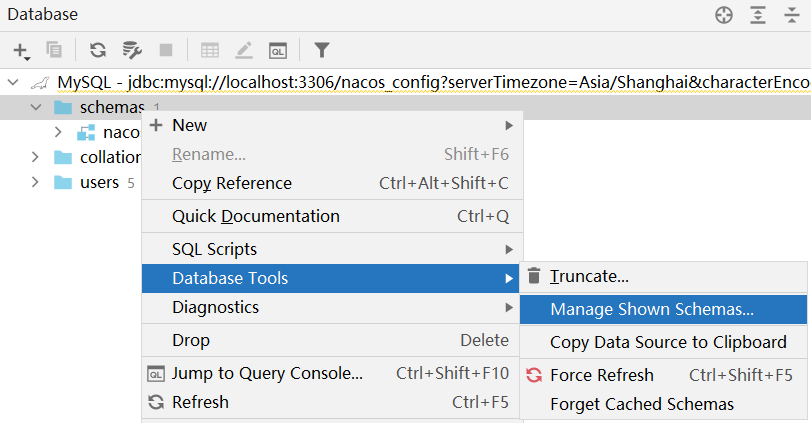Open the SQL Scripts menu item
811x423 pixels.
(x=333, y=250)
